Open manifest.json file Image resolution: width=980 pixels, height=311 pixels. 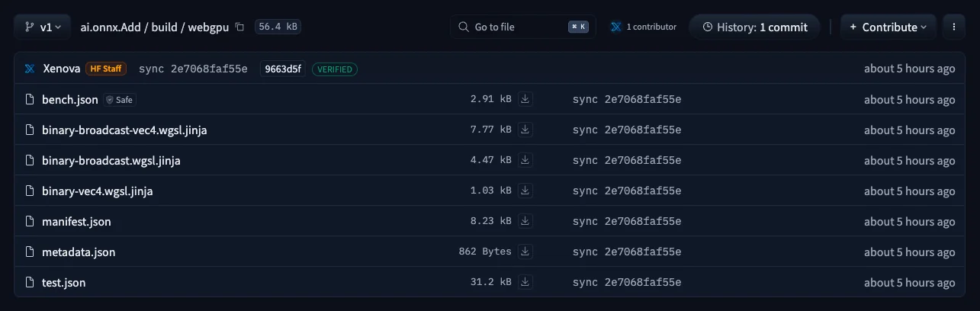pyautogui.click(x=77, y=222)
